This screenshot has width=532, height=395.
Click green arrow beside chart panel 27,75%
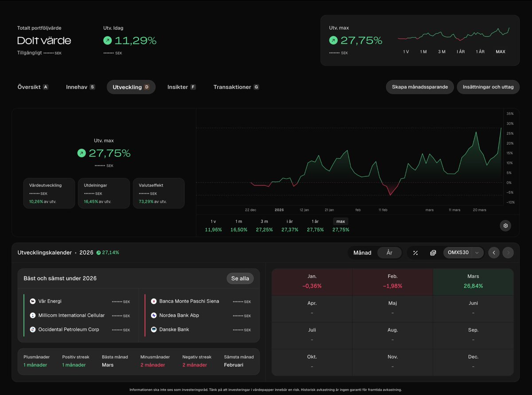coord(81,153)
